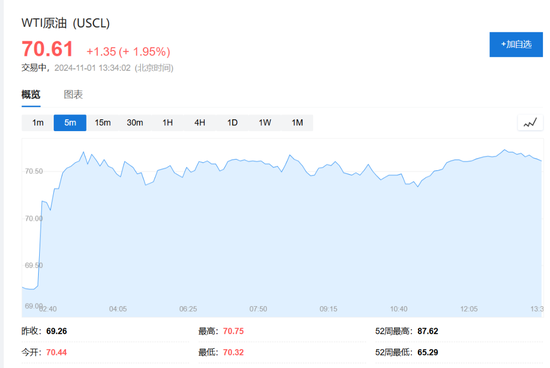Click the 07:50 time axis label
The height and width of the screenshot is (368, 550).
point(258,309)
